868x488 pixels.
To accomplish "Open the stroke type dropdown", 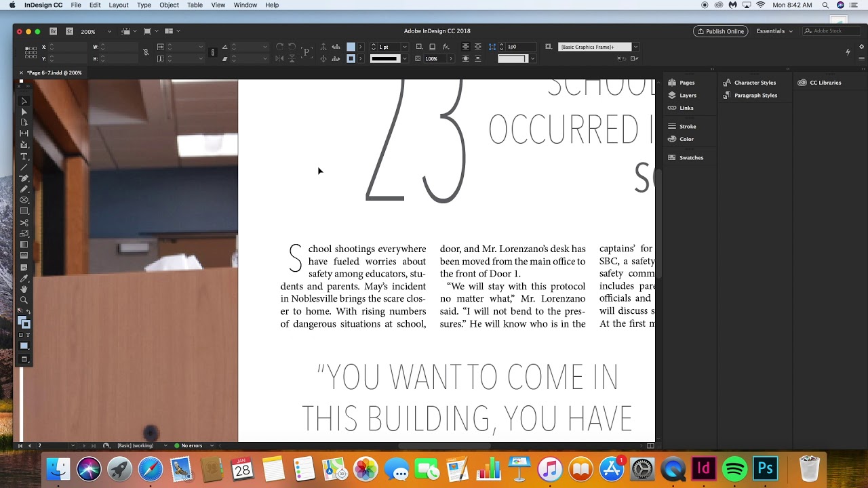I will click(405, 58).
